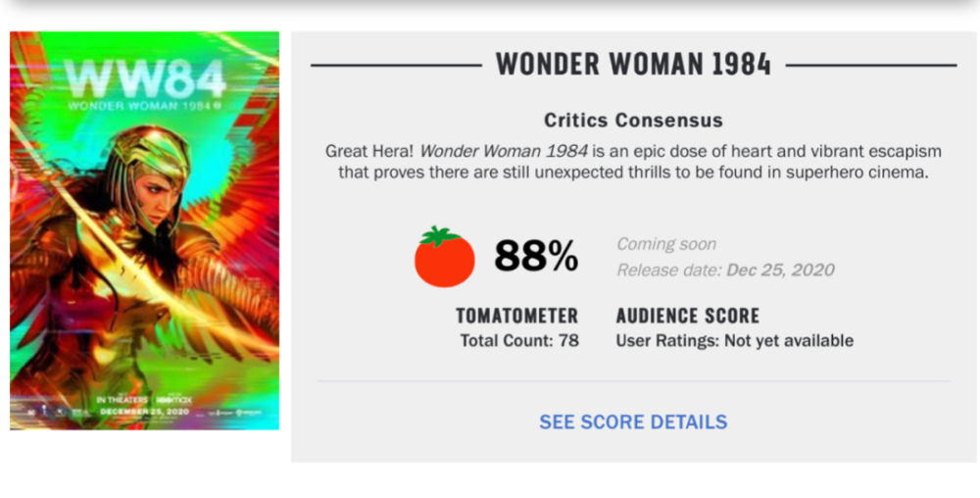Click the 88% Tomatometer score
Image resolution: width=980 pixels, height=498 pixels.
pos(536,256)
